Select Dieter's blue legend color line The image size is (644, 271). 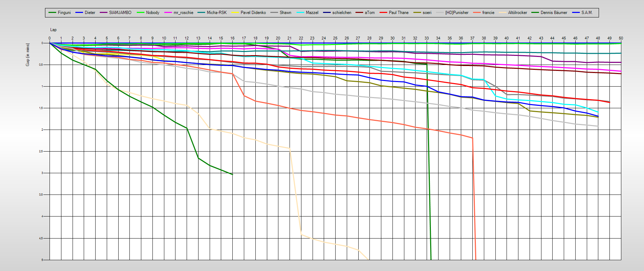[x=79, y=13]
